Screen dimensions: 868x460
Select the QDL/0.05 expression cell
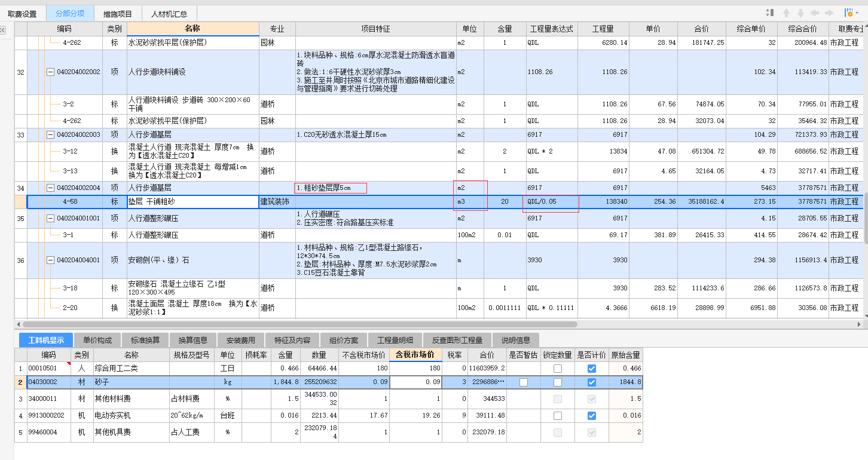(551, 202)
